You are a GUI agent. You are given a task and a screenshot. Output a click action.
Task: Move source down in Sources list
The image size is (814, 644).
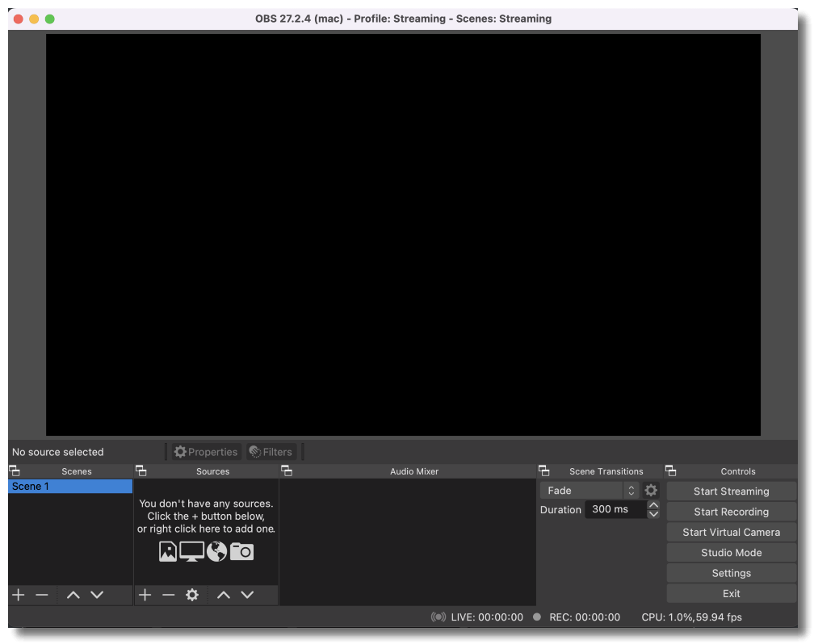pos(247,595)
